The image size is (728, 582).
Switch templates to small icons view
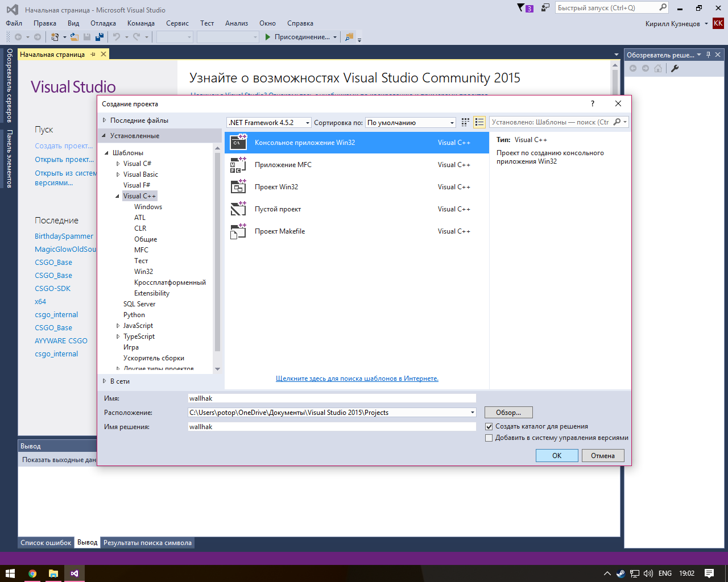(465, 122)
